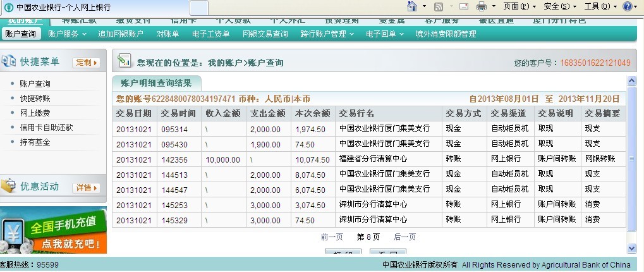644x272 pixels.
Task: Click the 详情 button for promotions
Action: tap(87, 188)
